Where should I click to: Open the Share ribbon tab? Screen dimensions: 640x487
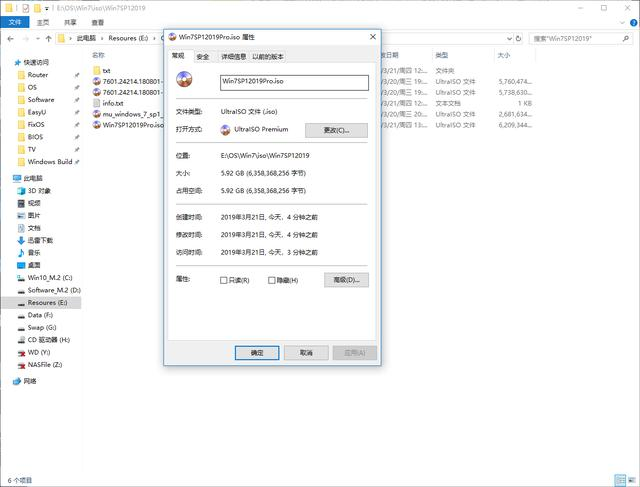click(x=70, y=22)
